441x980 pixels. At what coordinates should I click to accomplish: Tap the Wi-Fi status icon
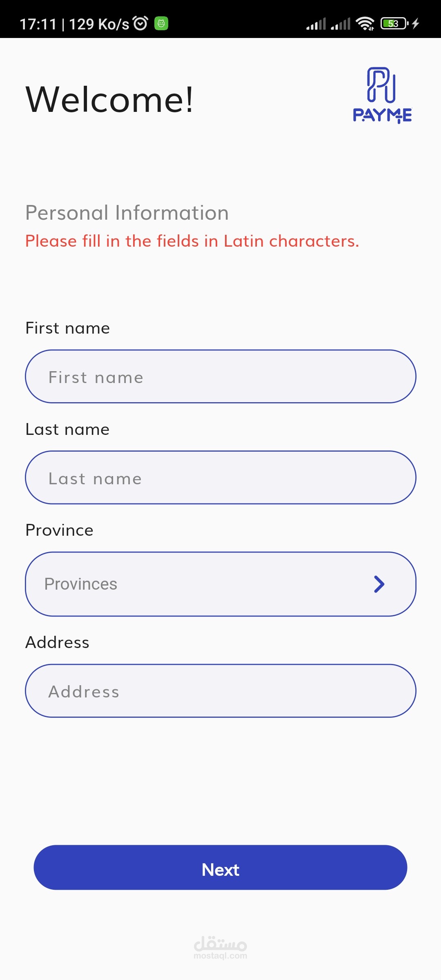pos(365,24)
